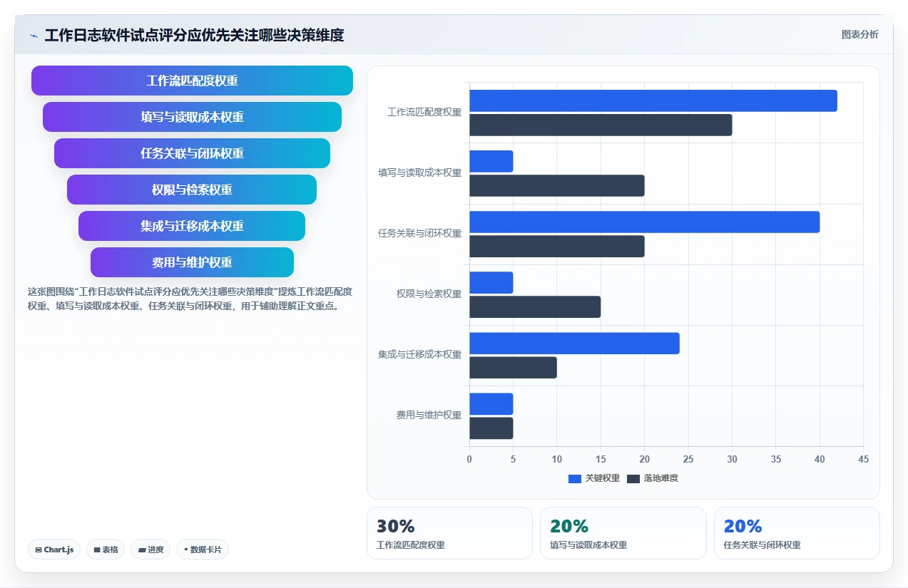Click dark 落地难度 bar for 工作流匹配度权重
The image size is (908, 588).
(x=601, y=125)
